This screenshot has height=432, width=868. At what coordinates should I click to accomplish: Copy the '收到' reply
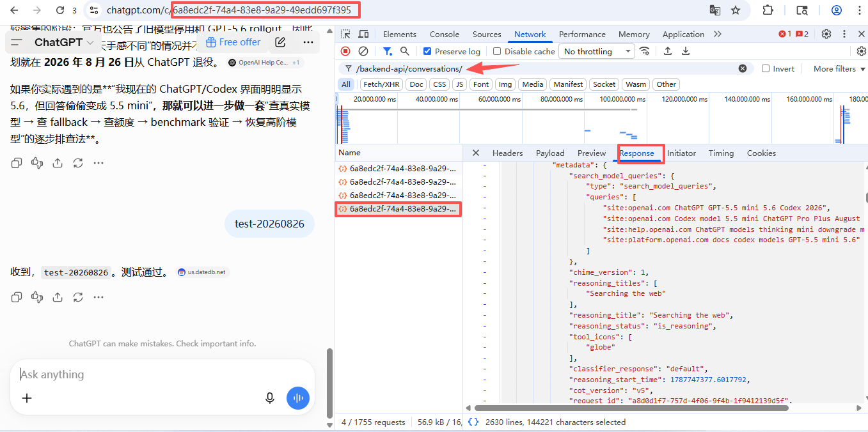point(17,297)
